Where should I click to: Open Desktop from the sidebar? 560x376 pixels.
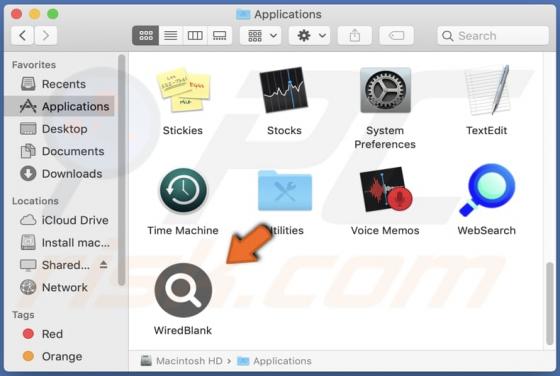60,129
